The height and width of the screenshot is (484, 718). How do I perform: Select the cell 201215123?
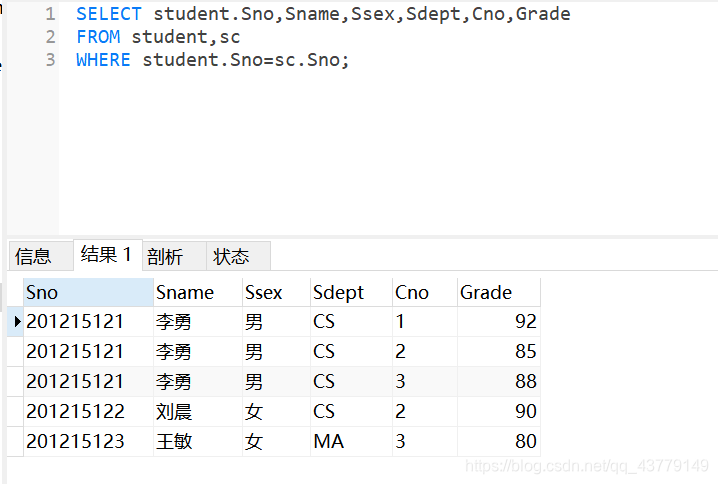[88, 441]
